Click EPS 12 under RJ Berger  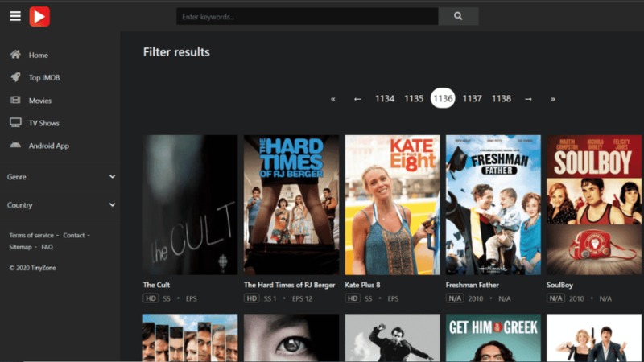302,298
